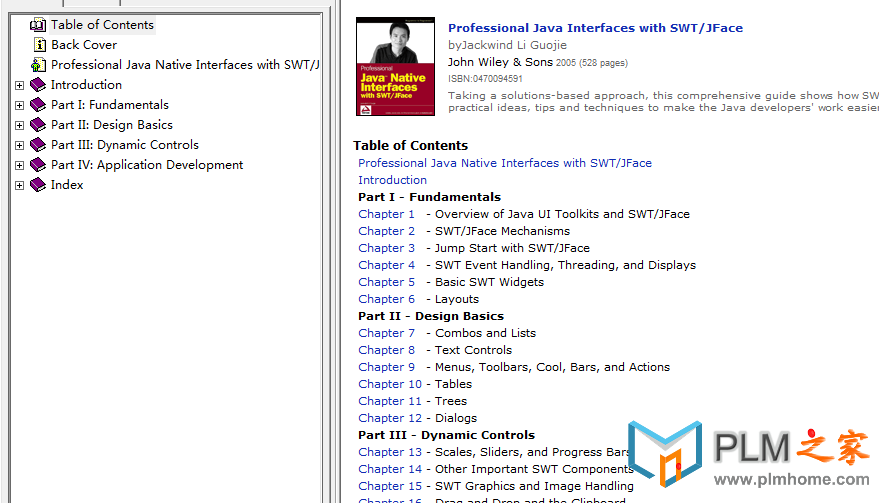The height and width of the screenshot is (503, 879).
Task: Expand the Part II: Design Basics node
Action: tap(20, 126)
